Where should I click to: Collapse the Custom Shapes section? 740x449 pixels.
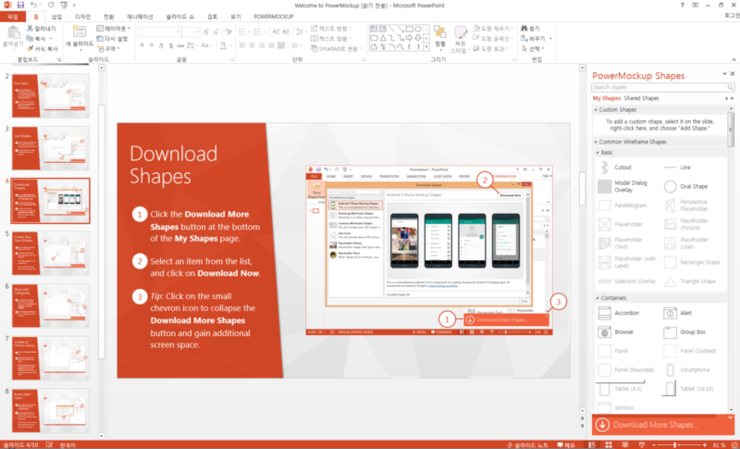tap(596, 110)
